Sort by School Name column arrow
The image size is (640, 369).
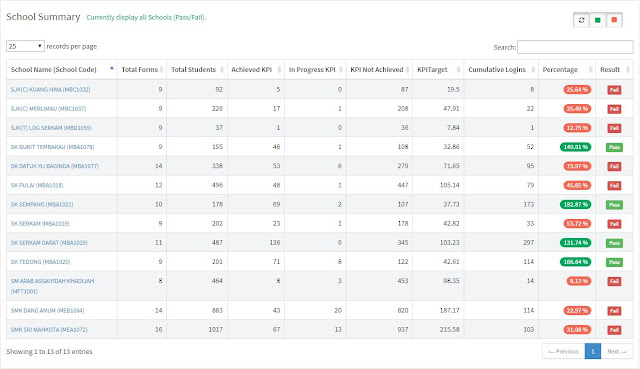tap(111, 68)
